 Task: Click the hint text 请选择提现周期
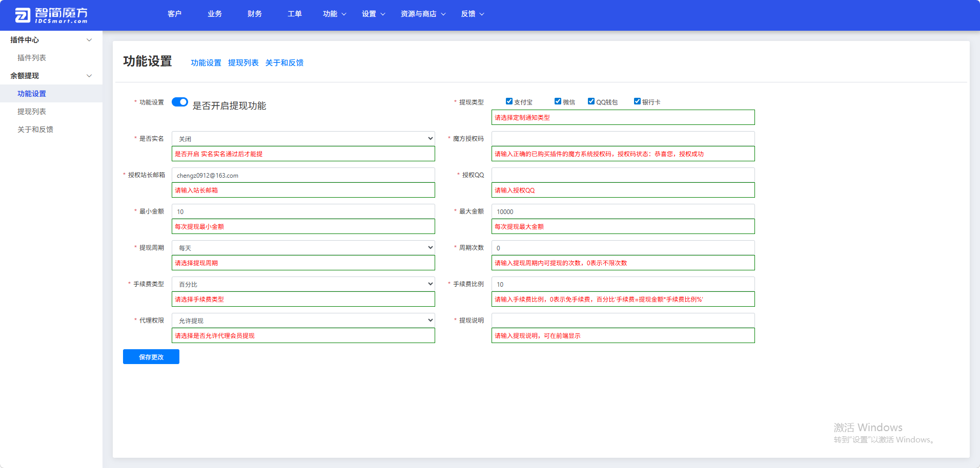click(196, 263)
